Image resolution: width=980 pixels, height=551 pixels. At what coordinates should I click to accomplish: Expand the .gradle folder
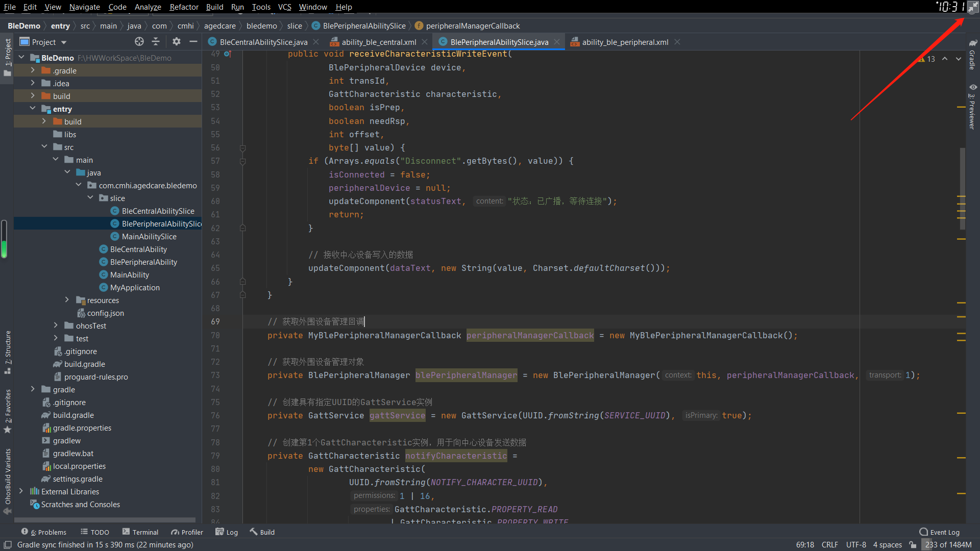click(33, 70)
